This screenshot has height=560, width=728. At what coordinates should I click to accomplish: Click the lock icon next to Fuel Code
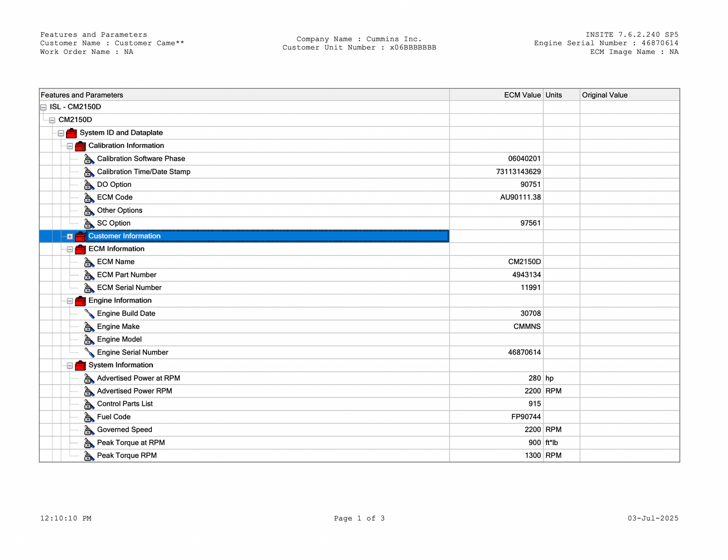(x=89, y=417)
